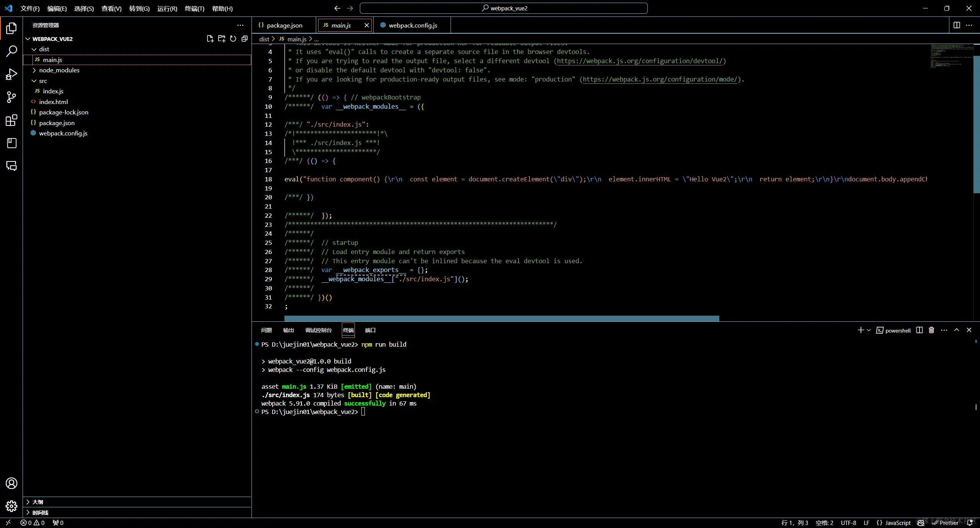Toggle LF end of line setting
This screenshot has height=528, width=980.
(866, 523)
